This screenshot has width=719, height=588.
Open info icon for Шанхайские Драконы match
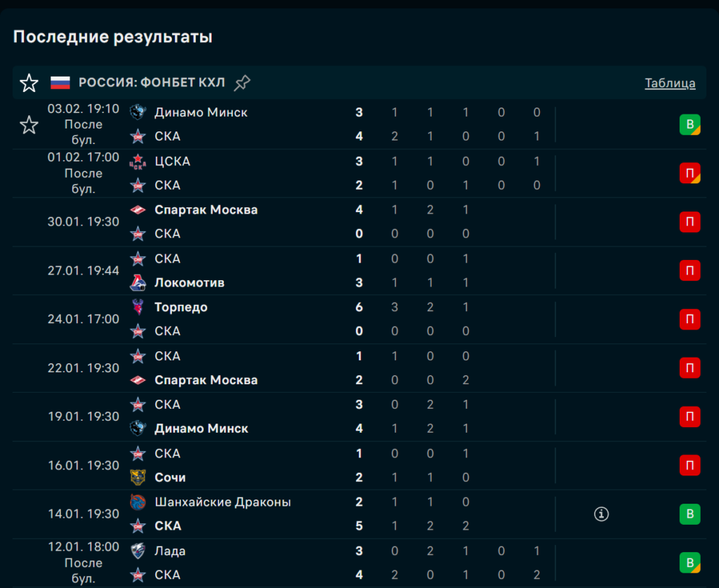601,514
